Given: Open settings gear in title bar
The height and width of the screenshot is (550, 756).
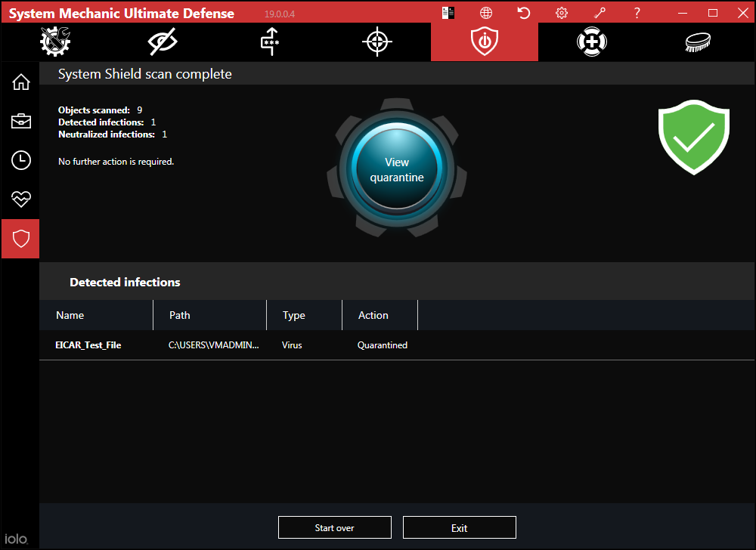Looking at the screenshot, I should click(562, 13).
